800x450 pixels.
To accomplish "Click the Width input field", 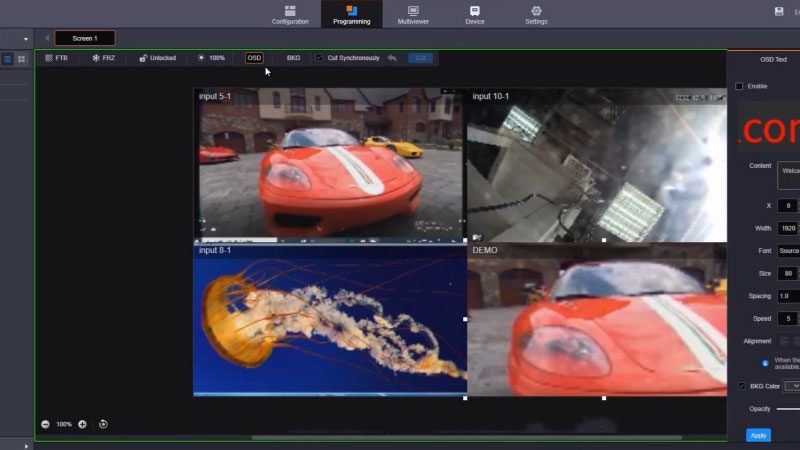I will tap(788, 228).
